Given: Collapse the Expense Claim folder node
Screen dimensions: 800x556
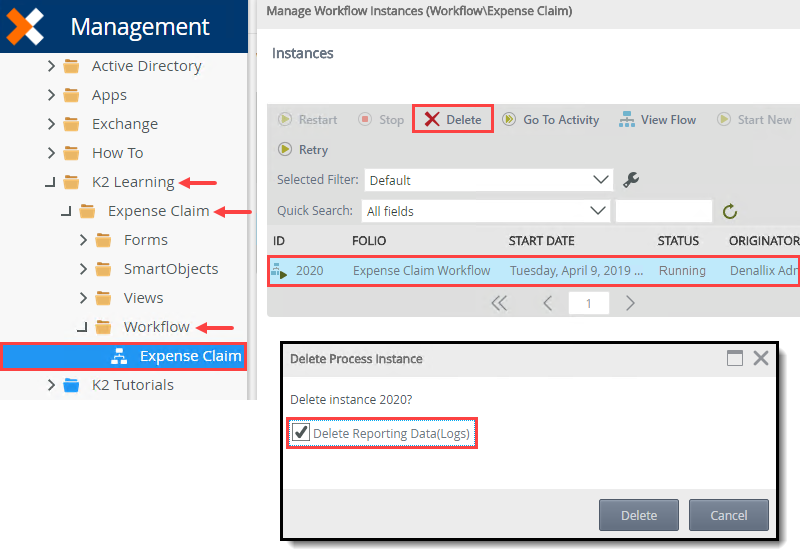Looking at the screenshot, I should (66, 211).
